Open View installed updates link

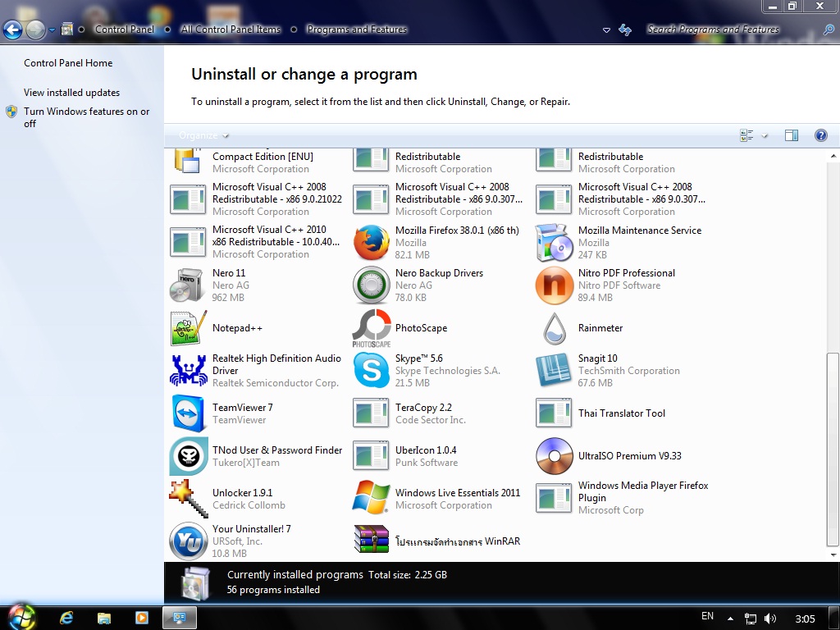click(x=72, y=92)
